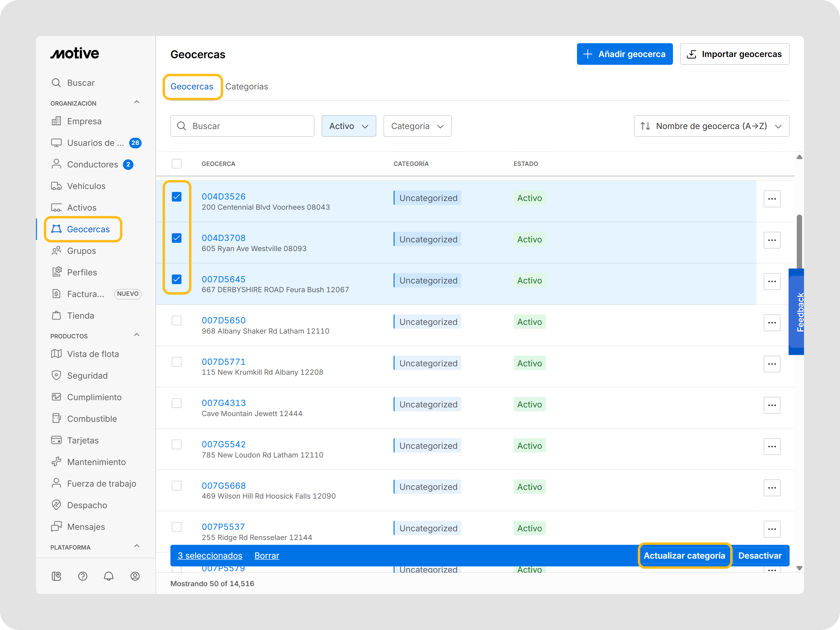Select Despacho in the sidebar
This screenshot has height=630, width=840.
point(87,505)
